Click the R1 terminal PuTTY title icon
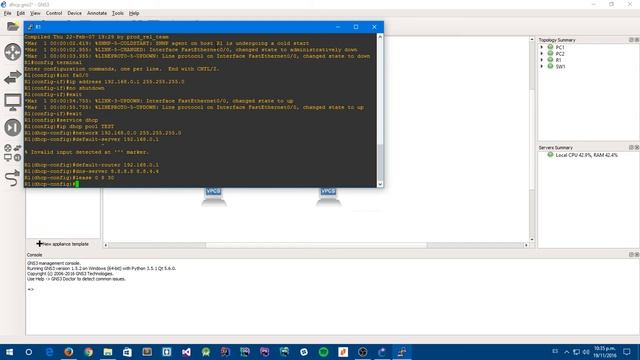The image size is (640, 360). pos(30,27)
